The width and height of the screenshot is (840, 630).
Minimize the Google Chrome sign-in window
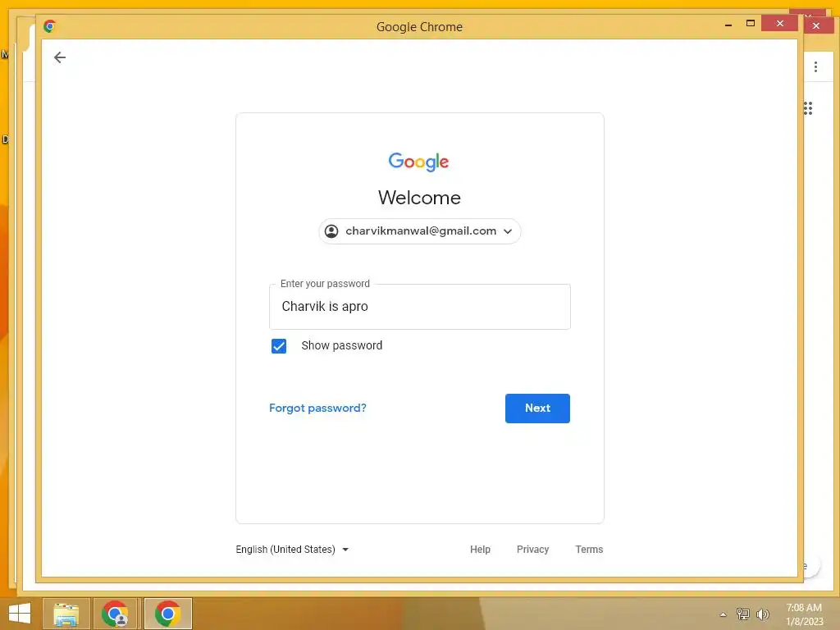[x=728, y=24]
